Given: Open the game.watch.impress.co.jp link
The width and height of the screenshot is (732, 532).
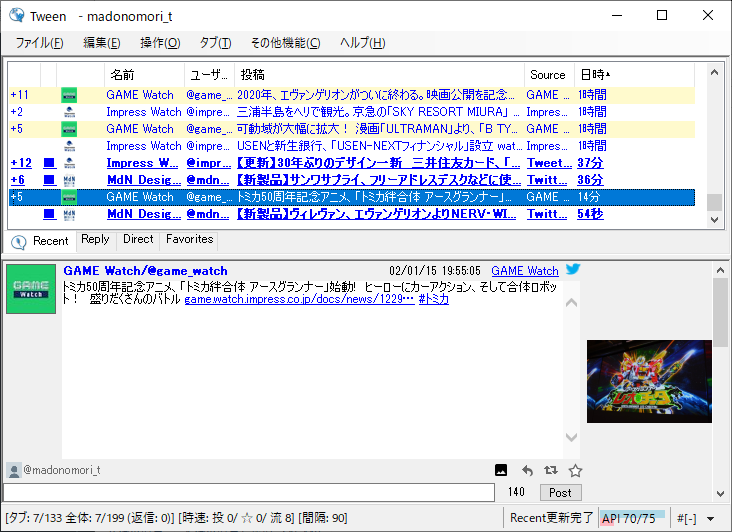Looking at the screenshot, I should tap(299, 299).
